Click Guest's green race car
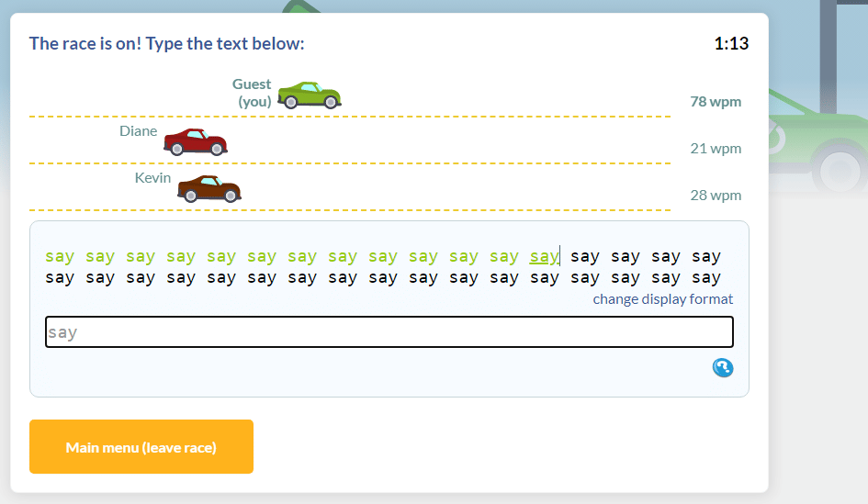 point(310,95)
